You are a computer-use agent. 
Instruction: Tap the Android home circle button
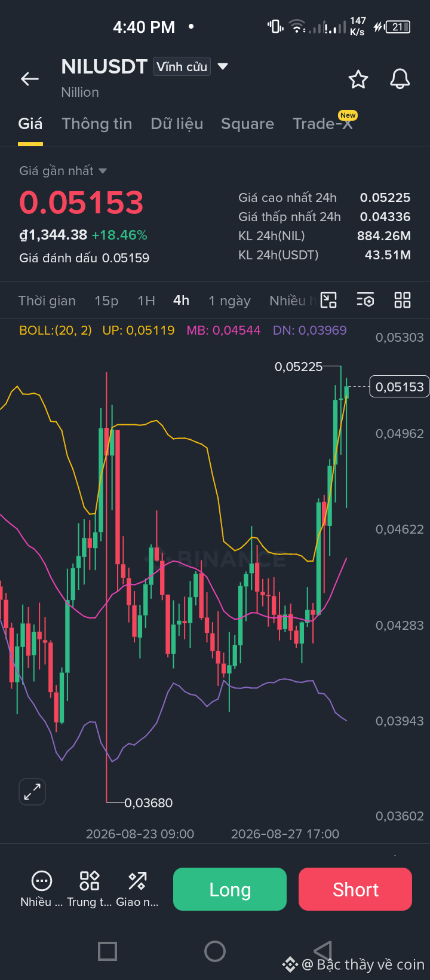click(x=215, y=951)
